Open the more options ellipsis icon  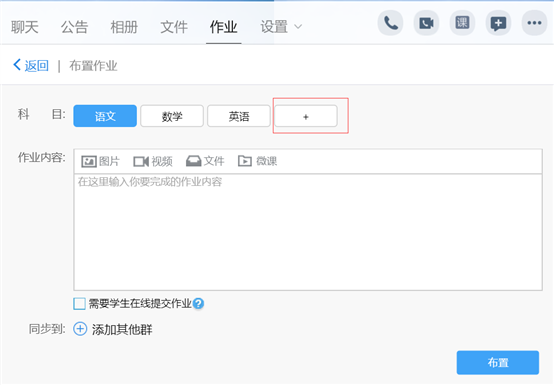534,23
